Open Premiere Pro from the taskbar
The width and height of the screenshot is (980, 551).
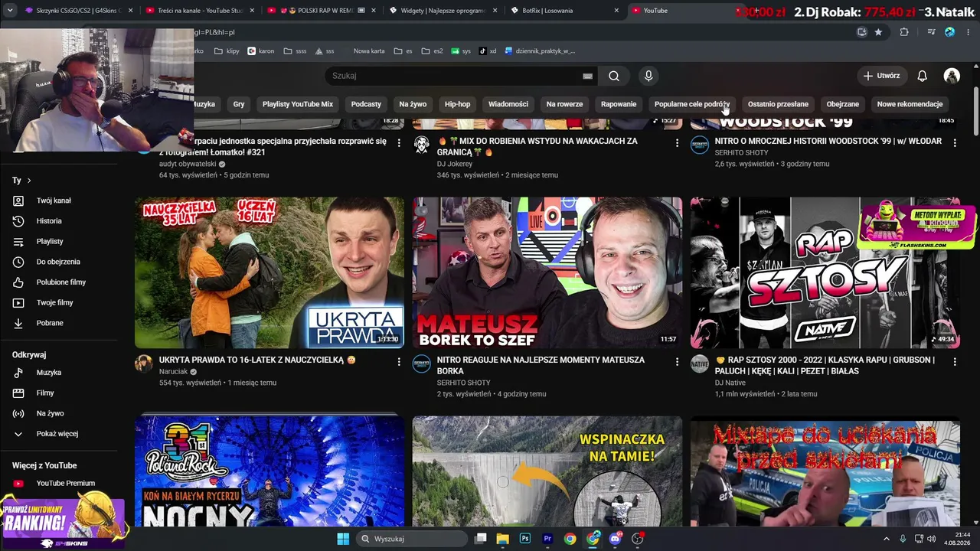[x=547, y=539]
